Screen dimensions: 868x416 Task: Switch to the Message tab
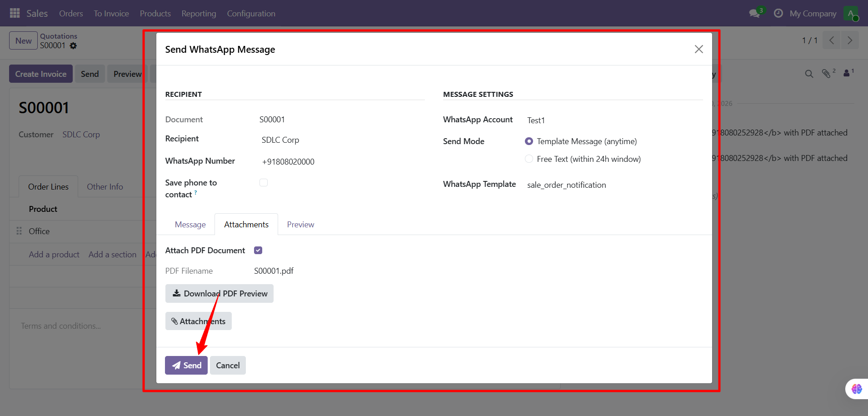tap(190, 225)
